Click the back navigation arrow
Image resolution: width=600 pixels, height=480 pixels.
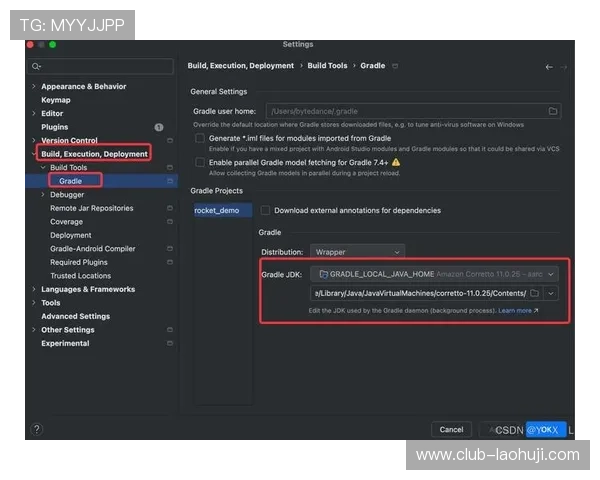click(549, 66)
